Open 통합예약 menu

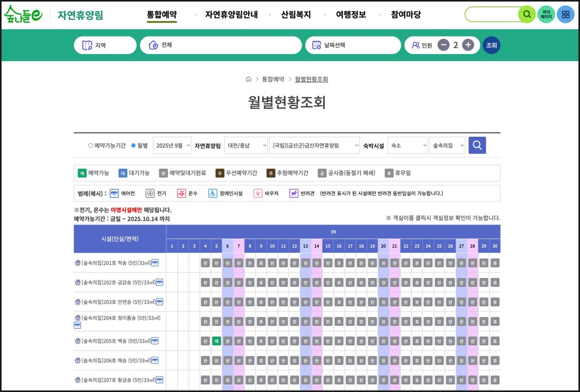point(162,14)
